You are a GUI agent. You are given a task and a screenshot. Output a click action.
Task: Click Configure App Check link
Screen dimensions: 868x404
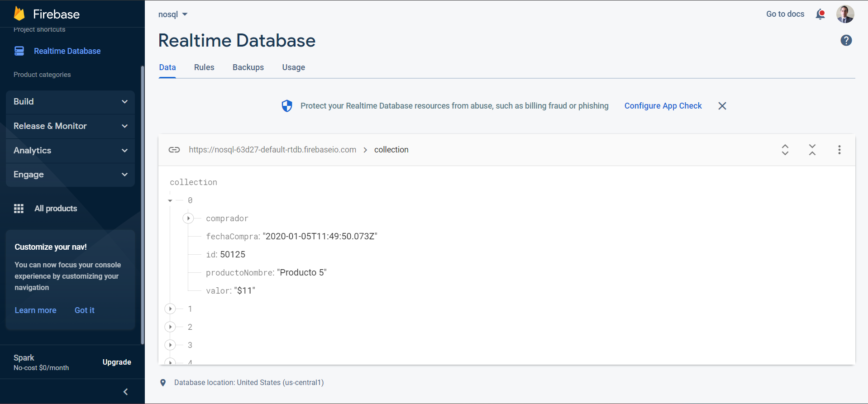(663, 106)
